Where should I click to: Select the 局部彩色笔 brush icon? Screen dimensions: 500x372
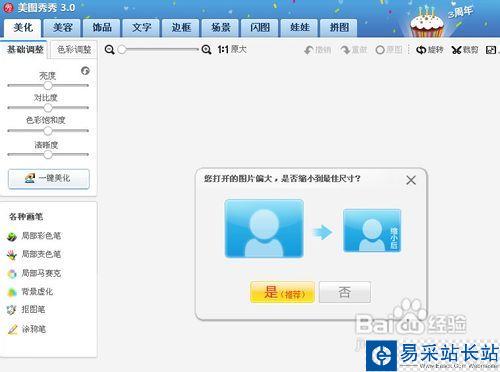[12, 236]
